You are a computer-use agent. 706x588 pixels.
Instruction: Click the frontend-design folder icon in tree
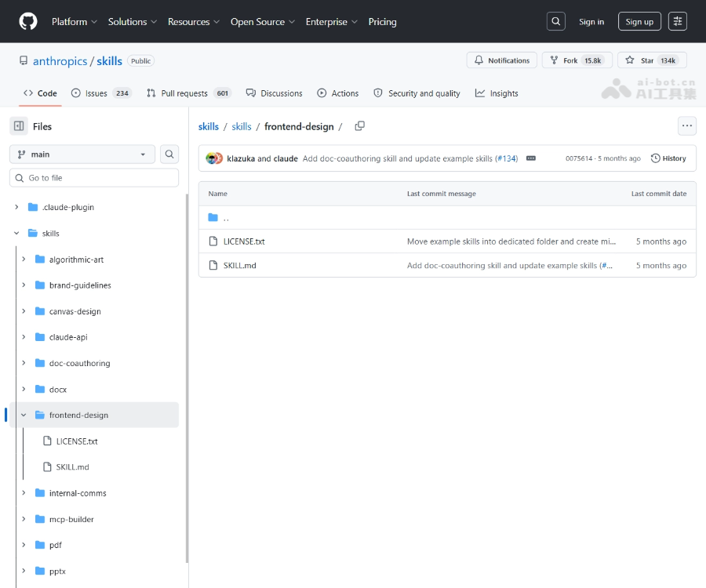pos(40,415)
